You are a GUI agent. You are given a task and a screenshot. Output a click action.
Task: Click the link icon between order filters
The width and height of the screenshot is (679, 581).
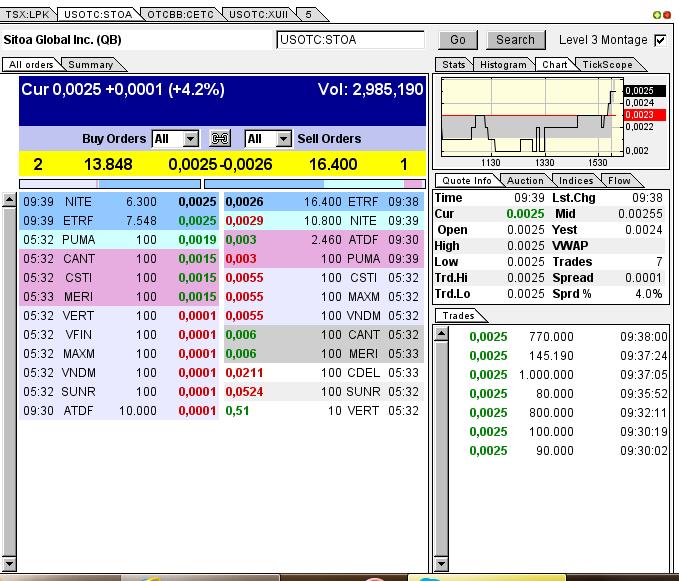pyautogui.click(x=221, y=139)
